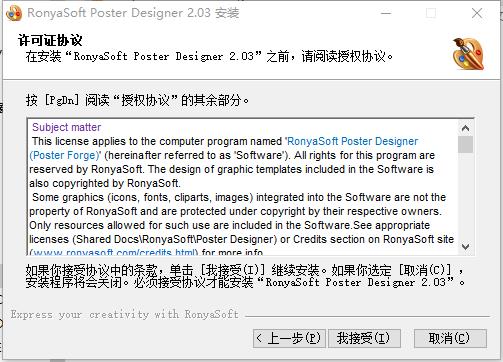Click '(Poster Forge)' blue text in license
The width and height of the screenshot is (503, 362).
click(x=65, y=155)
